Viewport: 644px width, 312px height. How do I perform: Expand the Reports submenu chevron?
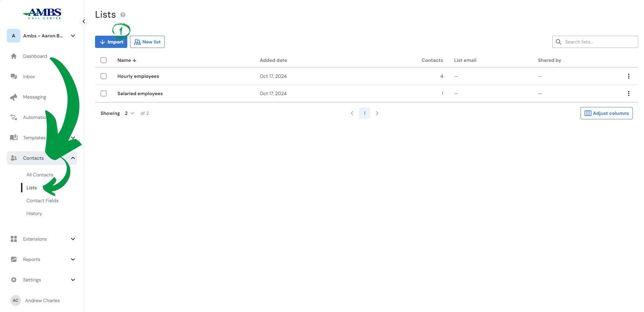pos(73,259)
